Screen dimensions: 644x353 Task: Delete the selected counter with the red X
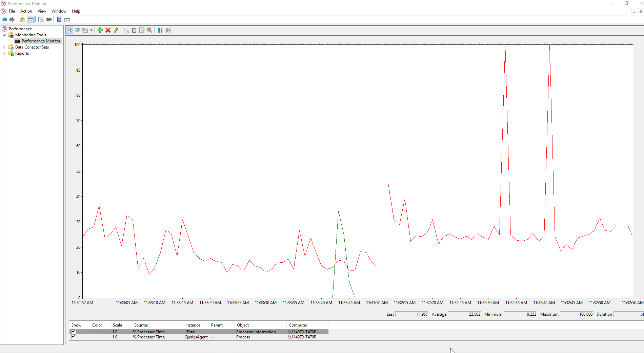click(x=108, y=30)
